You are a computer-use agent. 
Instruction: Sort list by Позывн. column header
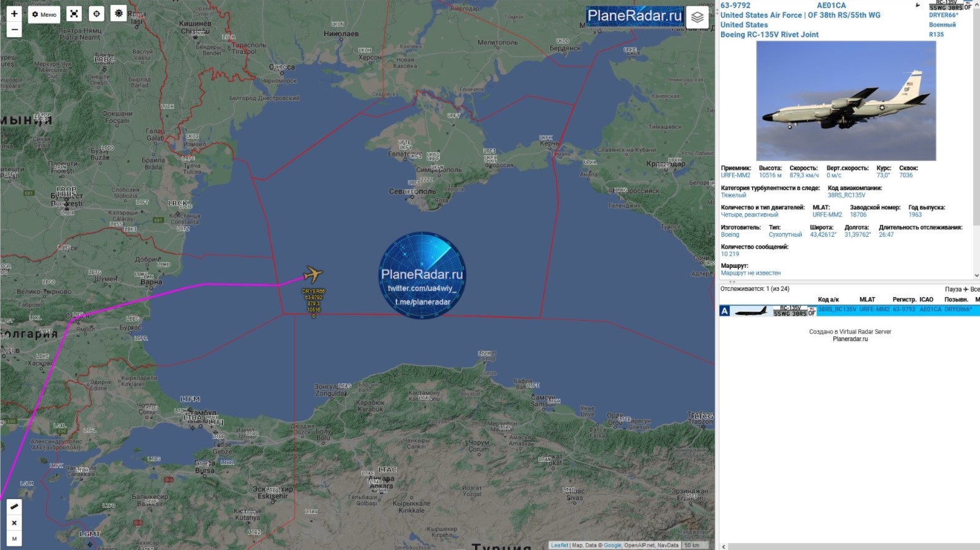(x=956, y=300)
